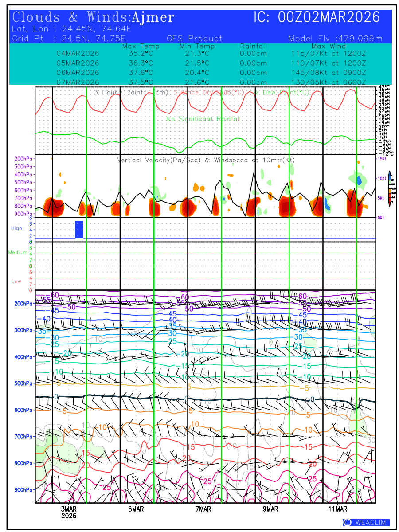Screen dimensions: 399x532
Task: Click the 'Clouds & Winds:Ajmer' title
Action: [93, 18]
